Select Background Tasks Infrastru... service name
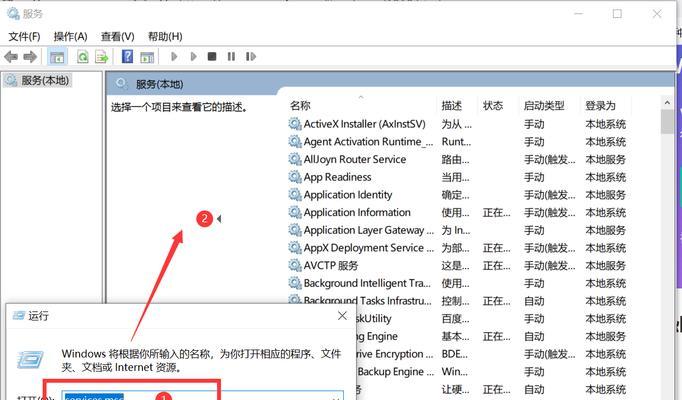Image resolution: width=682 pixels, height=400 pixels. point(368,300)
